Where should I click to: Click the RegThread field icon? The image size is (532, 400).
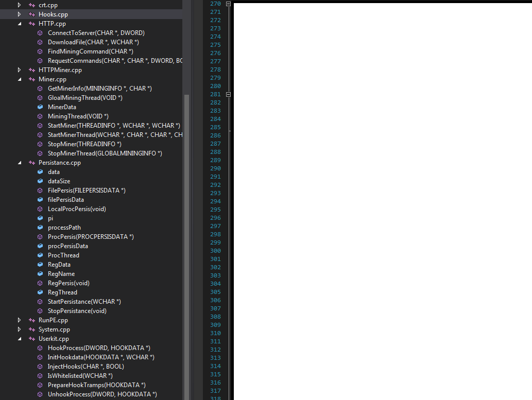pyautogui.click(x=40, y=292)
